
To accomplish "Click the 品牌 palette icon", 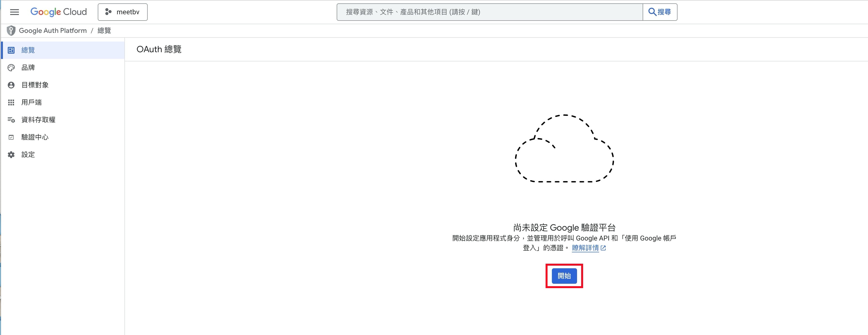I will tap(11, 68).
